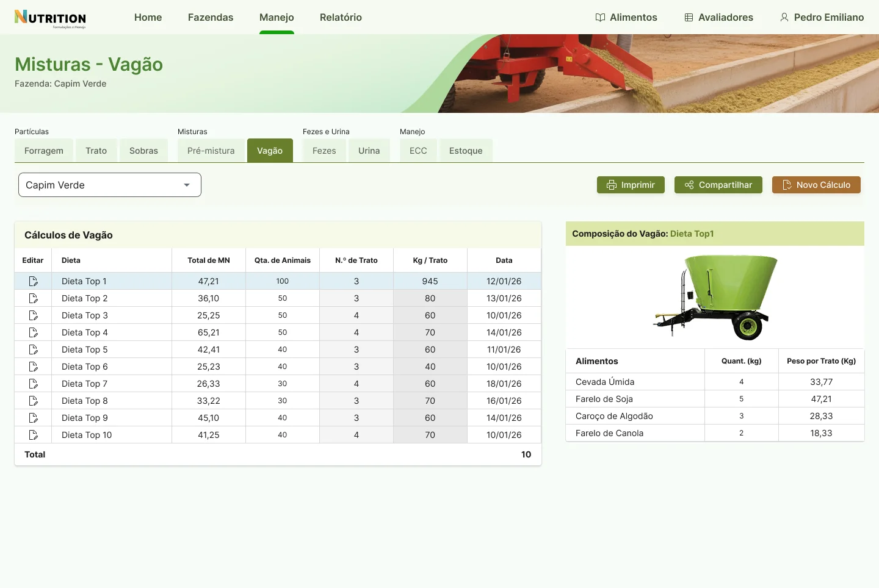Click the Data column header
The height and width of the screenshot is (588, 879).
pyautogui.click(x=504, y=260)
